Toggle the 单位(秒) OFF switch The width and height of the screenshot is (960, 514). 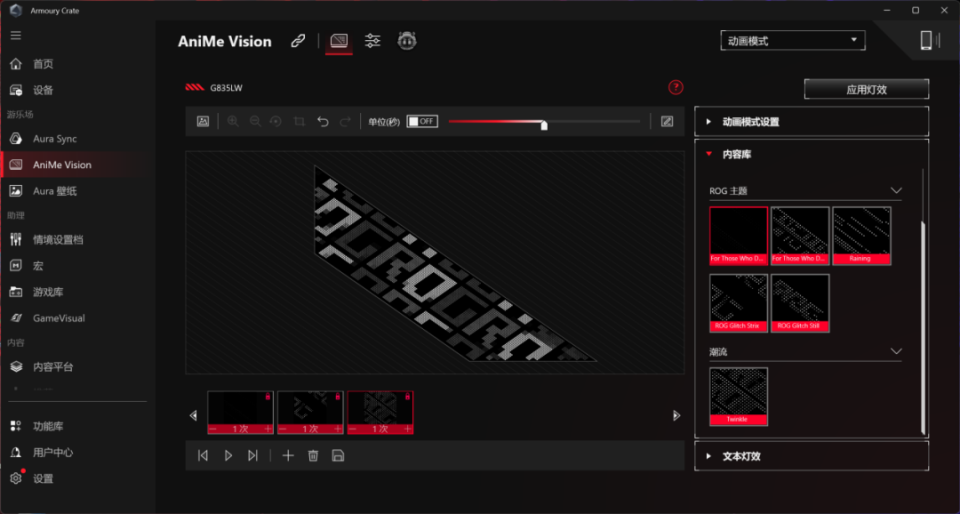(x=422, y=121)
